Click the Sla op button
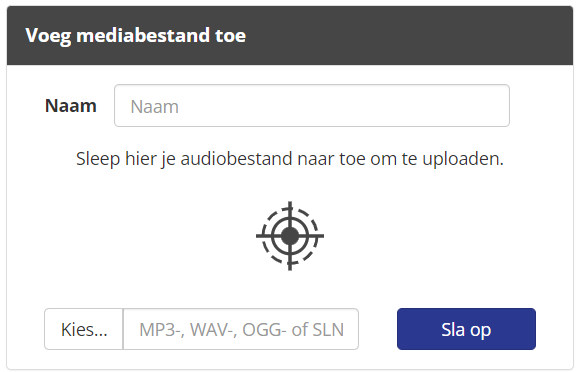This screenshot has height=372, width=576. (466, 329)
